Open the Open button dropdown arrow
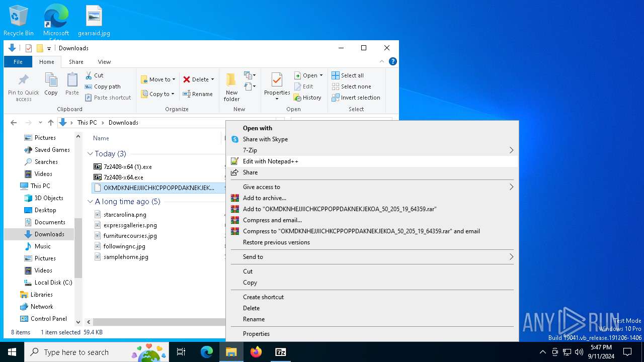644x362 pixels. (x=321, y=75)
